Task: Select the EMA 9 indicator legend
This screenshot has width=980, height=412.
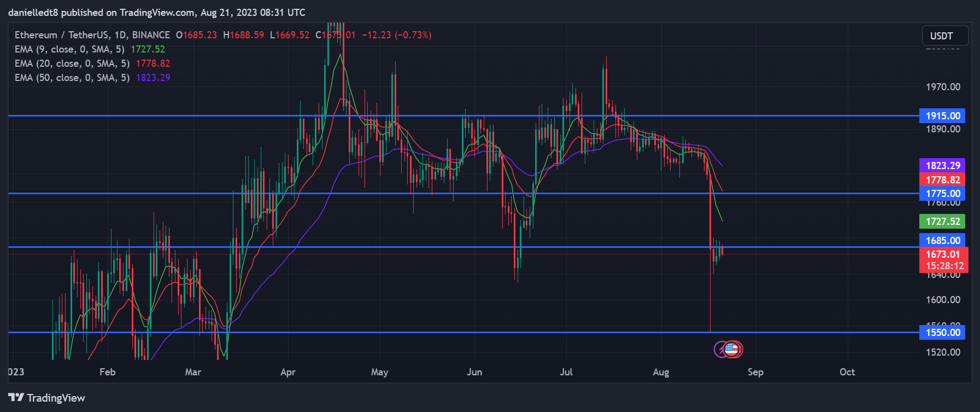Action: point(69,49)
